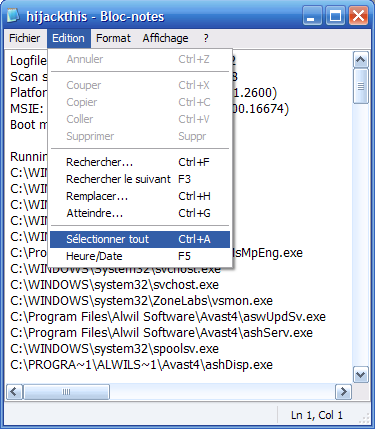Screen dimensions: 375x429
Task: Close the hijackthis Bloc-notes window
Action: coord(359,16)
